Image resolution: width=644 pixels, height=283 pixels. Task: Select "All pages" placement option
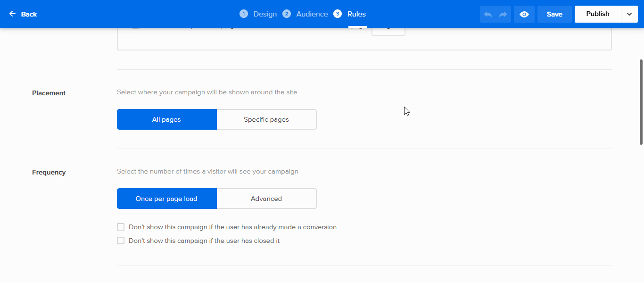(166, 119)
